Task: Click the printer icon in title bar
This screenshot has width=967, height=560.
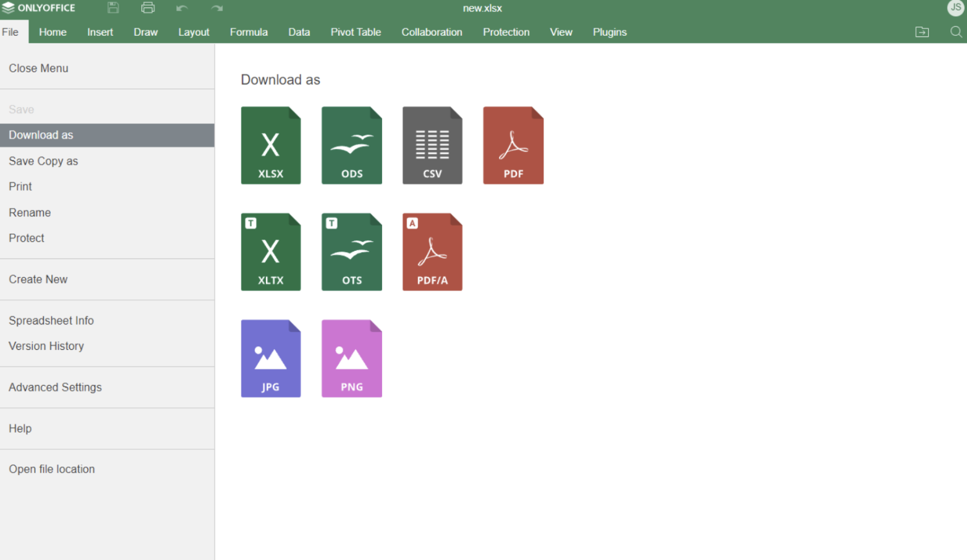Action: coord(148,8)
